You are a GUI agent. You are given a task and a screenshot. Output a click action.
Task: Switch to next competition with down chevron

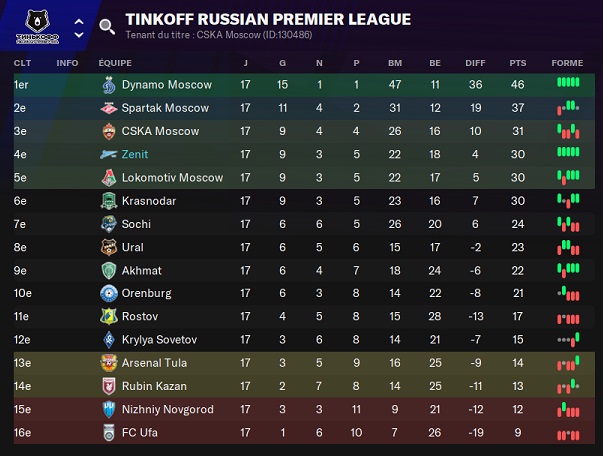click(x=79, y=34)
